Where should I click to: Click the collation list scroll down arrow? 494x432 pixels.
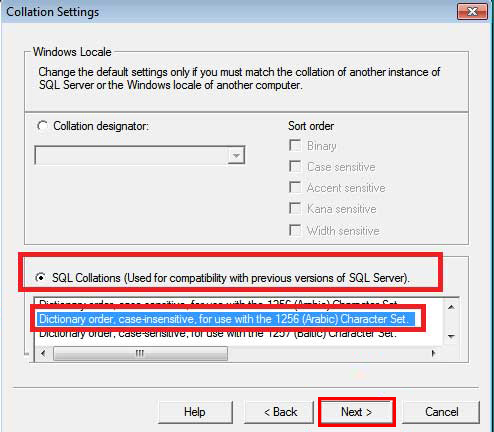451,336
